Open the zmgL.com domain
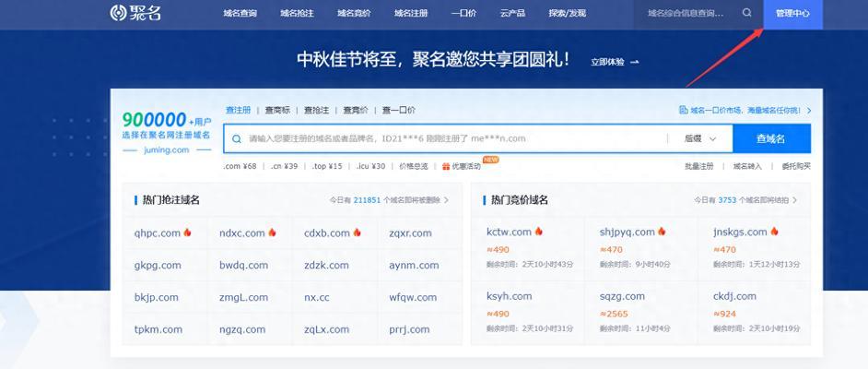 [x=243, y=298]
